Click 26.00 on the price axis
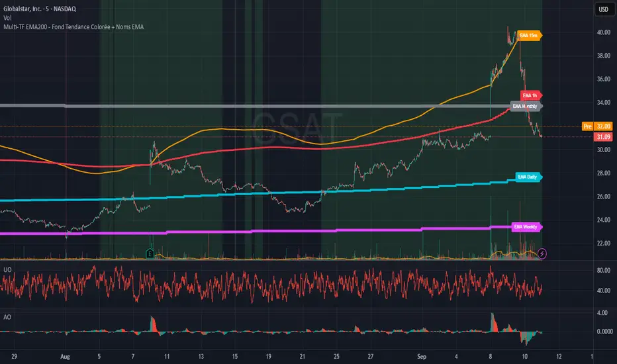This screenshot has width=617, height=364. tap(603, 197)
